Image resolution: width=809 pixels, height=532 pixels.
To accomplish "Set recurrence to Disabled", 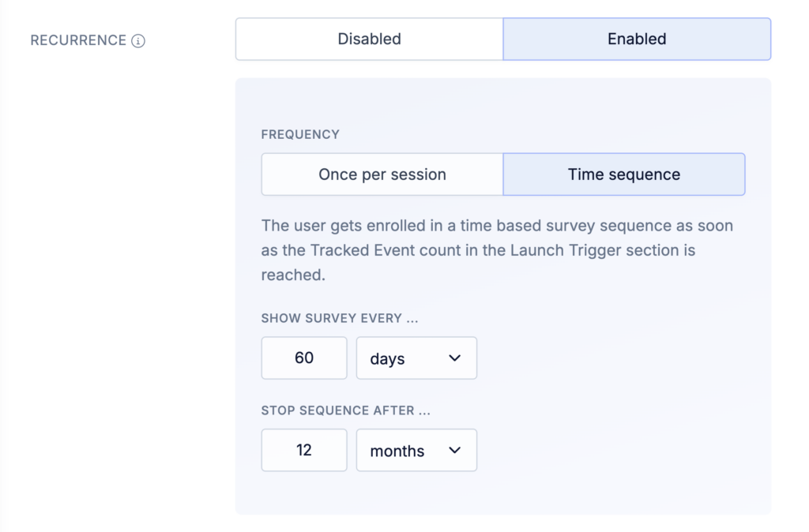I will point(369,39).
